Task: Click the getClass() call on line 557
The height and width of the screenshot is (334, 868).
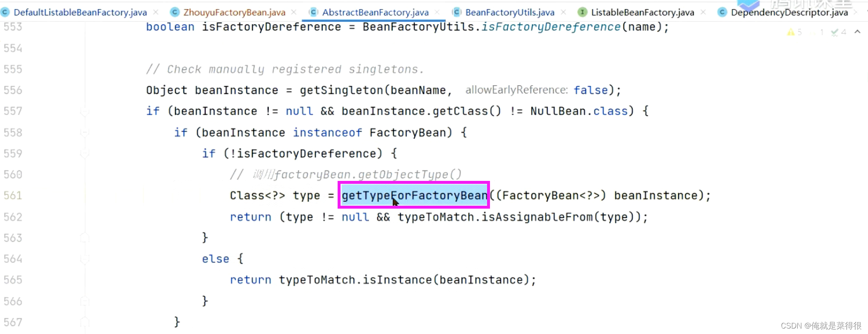Action: [x=467, y=111]
